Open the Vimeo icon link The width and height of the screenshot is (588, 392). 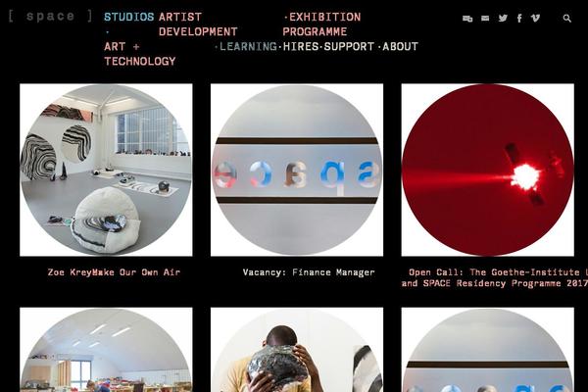coord(535,18)
